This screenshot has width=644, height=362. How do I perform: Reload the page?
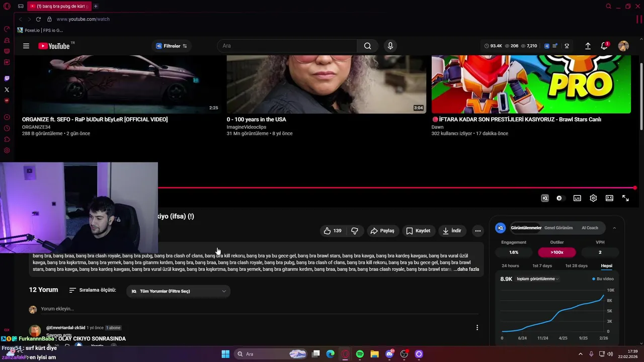(x=38, y=19)
